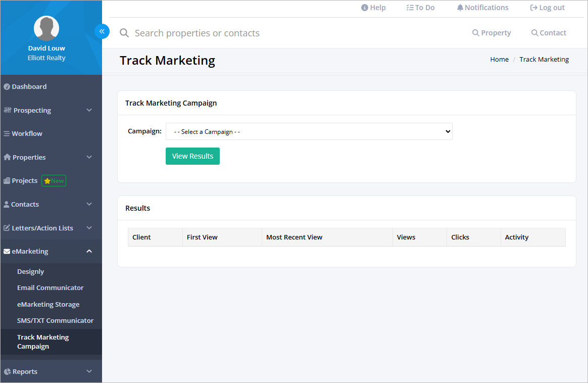Click the View Results button
The width and height of the screenshot is (588, 383).
pos(193,156)
